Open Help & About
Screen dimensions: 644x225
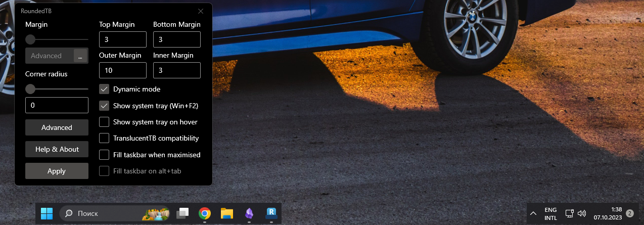[x=57, y=149]
